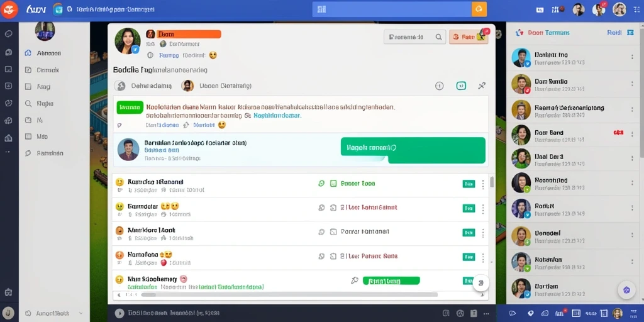
Task: Tick the green square checkbox in the first list row
Action: (333, 184)
